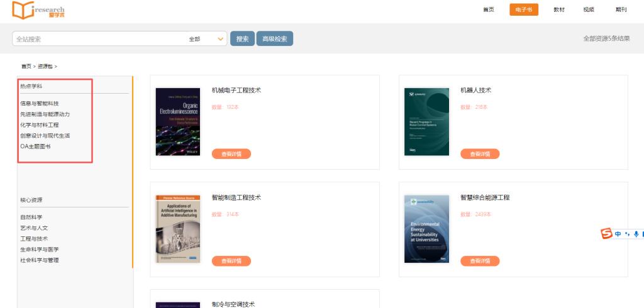Click the Robot Control Systems book cover
Viewport: 644px width, 308px height.
click(x=427, y=121)
